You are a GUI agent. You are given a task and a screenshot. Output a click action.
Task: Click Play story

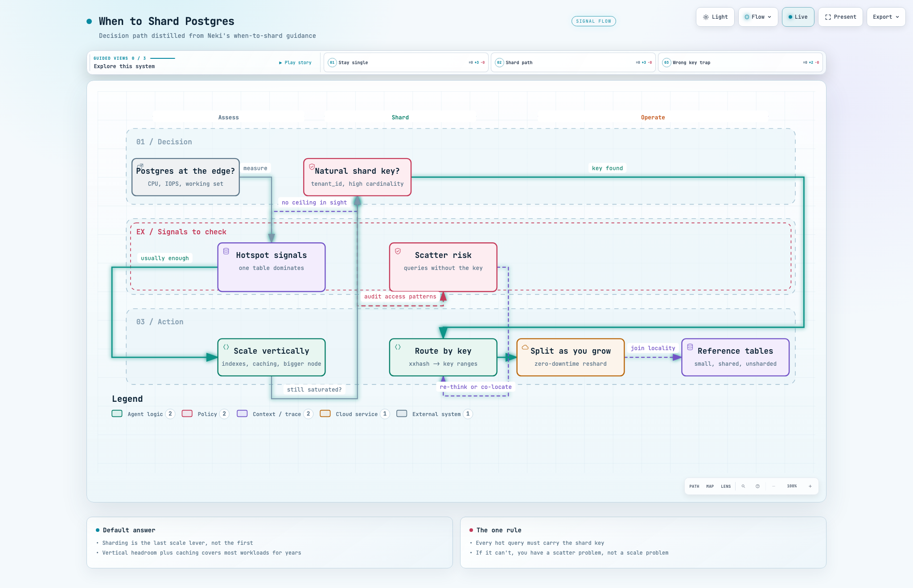[295, 62]
